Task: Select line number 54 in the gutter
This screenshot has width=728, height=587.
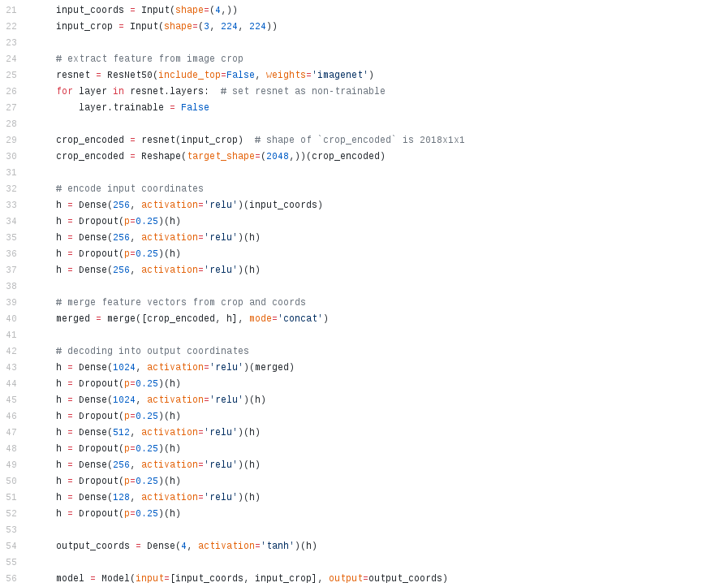Action: coord(11,546)
